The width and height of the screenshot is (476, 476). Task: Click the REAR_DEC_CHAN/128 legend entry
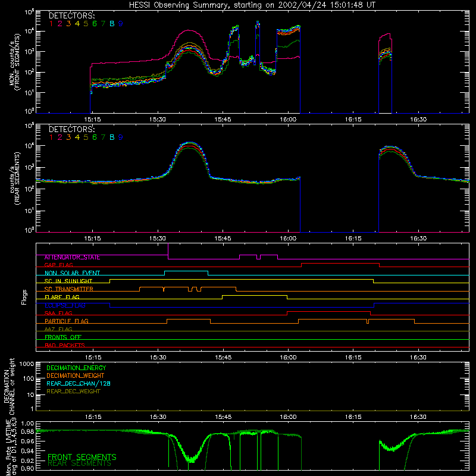(79, 384)
